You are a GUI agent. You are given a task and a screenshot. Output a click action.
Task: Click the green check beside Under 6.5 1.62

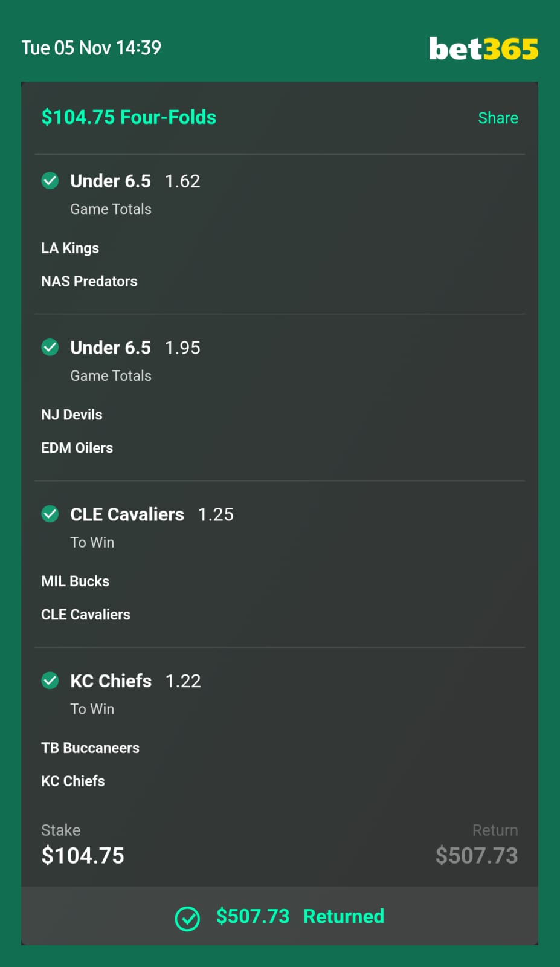click(50, 181)
